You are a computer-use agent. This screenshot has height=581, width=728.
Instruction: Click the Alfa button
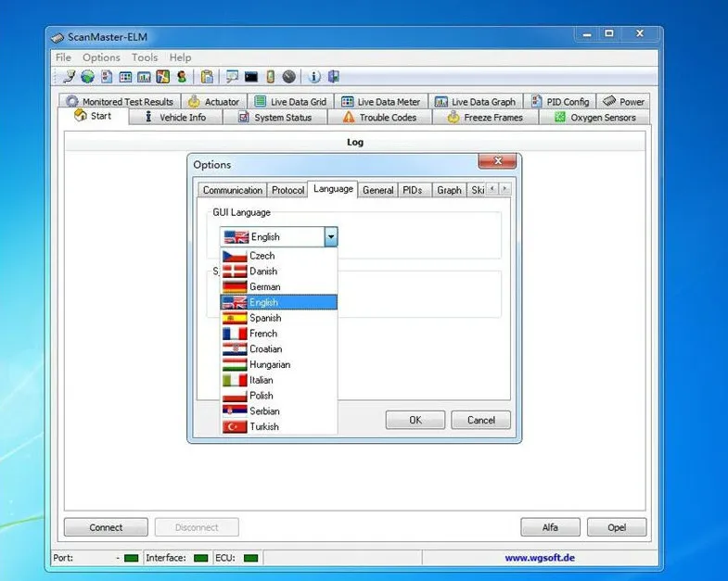coord(550,527)
